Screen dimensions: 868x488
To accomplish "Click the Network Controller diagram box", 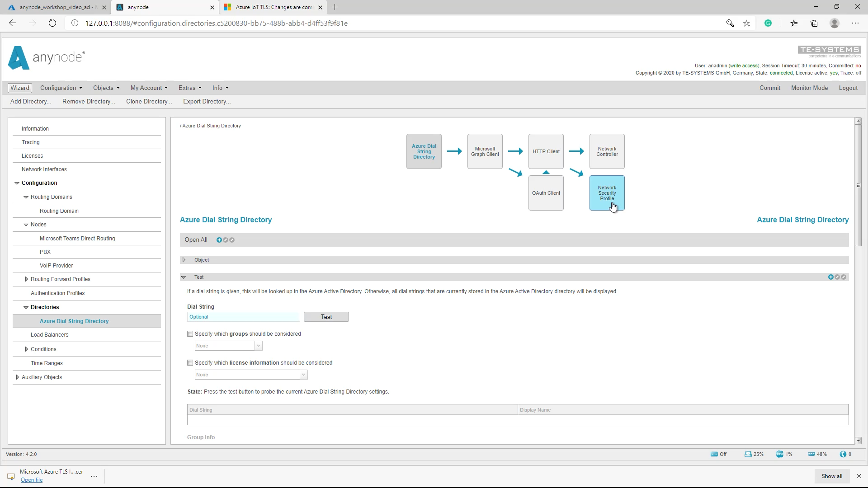I will (607, 151).
